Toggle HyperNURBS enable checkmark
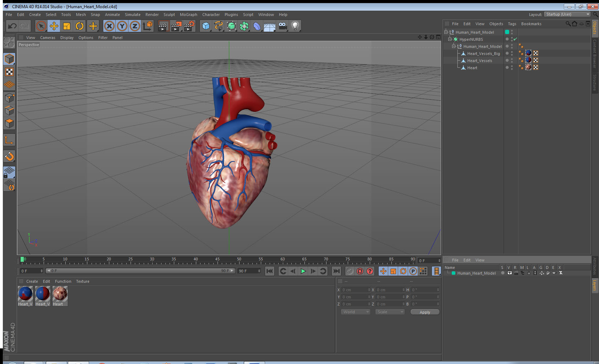 (515, 39)
